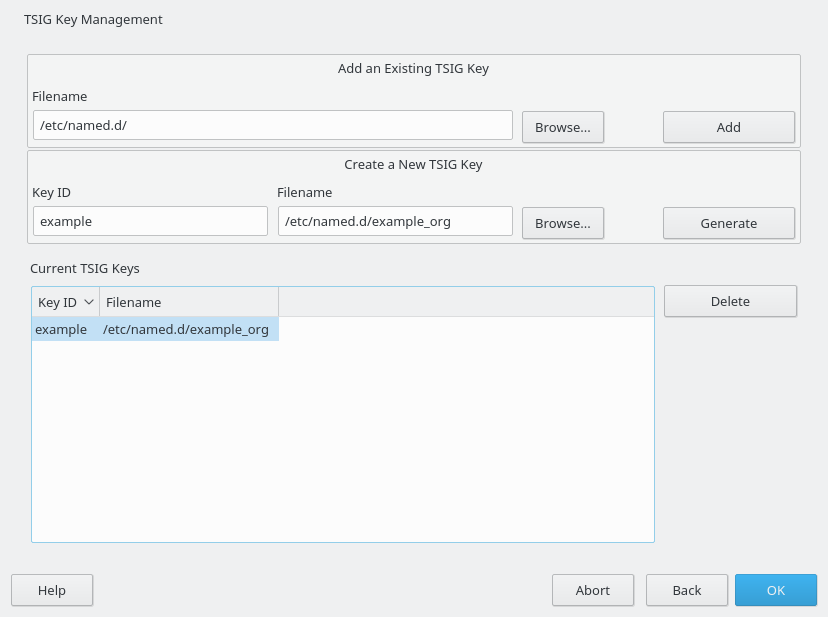Image resolution: width=828 pixels, height=617 pixels.
Task: Delete the selected TSIG key
Action: click(x=730, y=302)
